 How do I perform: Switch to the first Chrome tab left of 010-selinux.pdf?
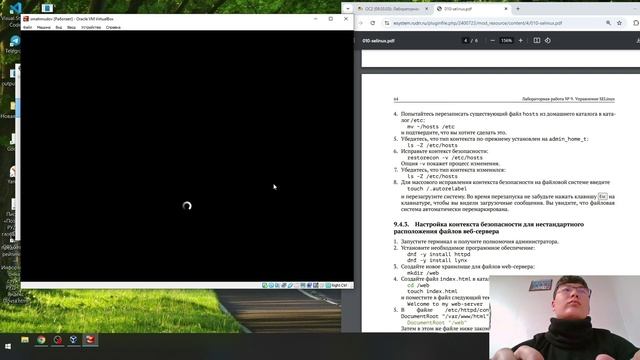pyautogui.click(x=393, y=9)
